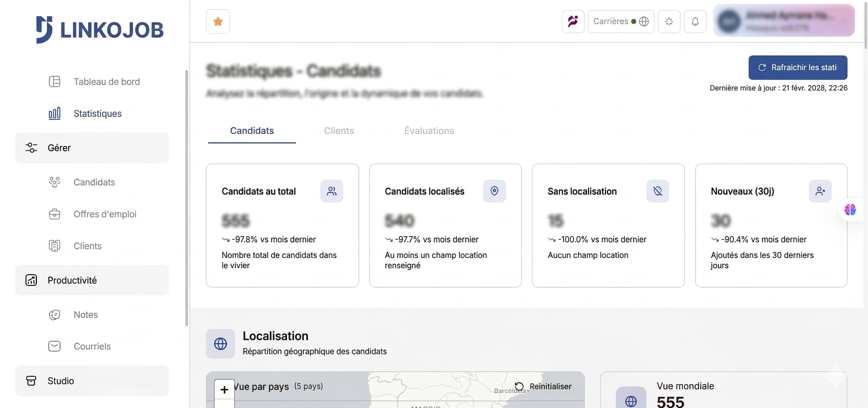Switch to the Évaluations tab
868x408 pixels.
click(428, 131)
